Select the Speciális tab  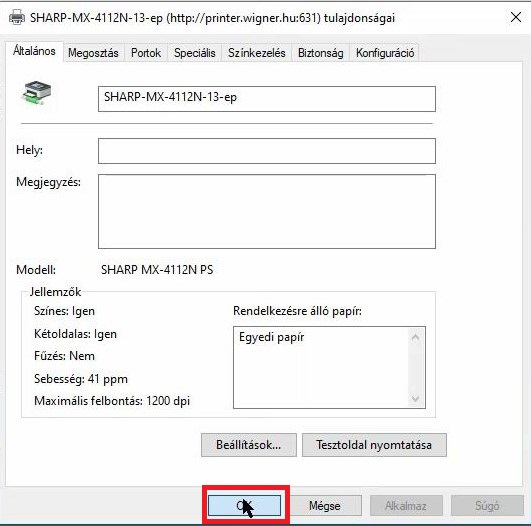(194, 53)
